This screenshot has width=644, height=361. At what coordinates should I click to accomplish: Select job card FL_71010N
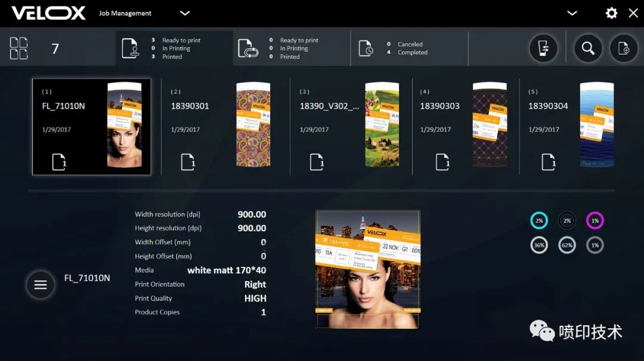click(92, 127)
